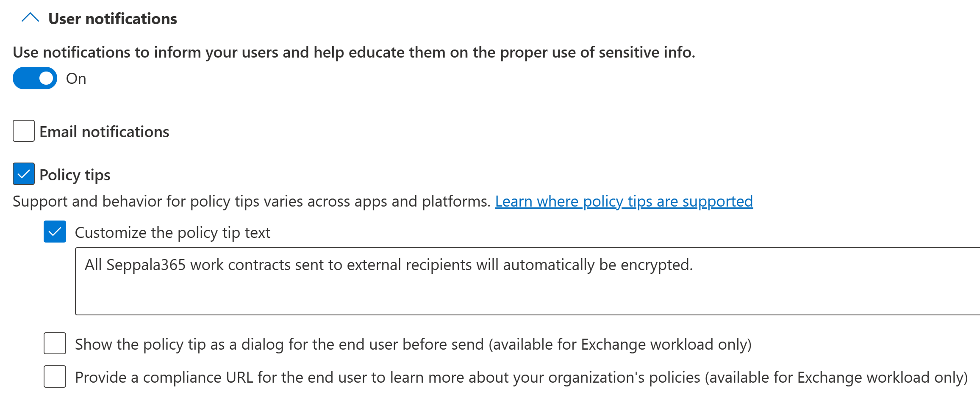Check the Provide a compliance URL checkbox
The image size is (980, 400).
coord(55,376)
